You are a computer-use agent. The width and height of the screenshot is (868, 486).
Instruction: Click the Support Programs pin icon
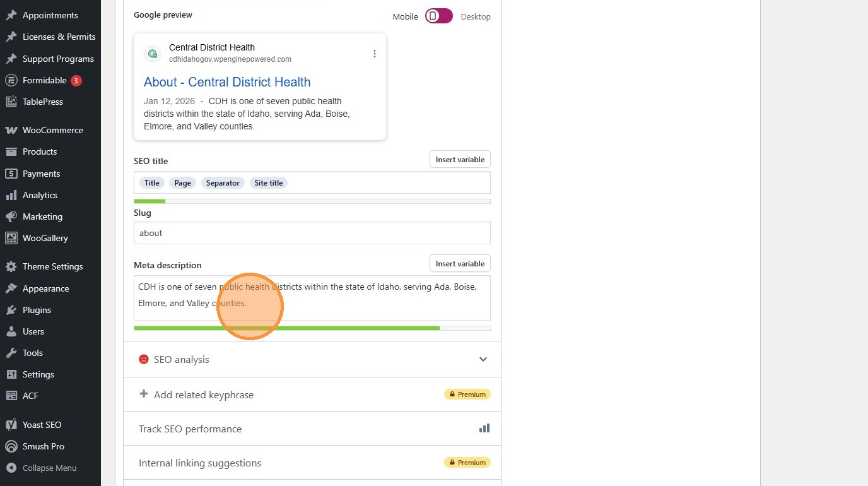click(11, 59)
